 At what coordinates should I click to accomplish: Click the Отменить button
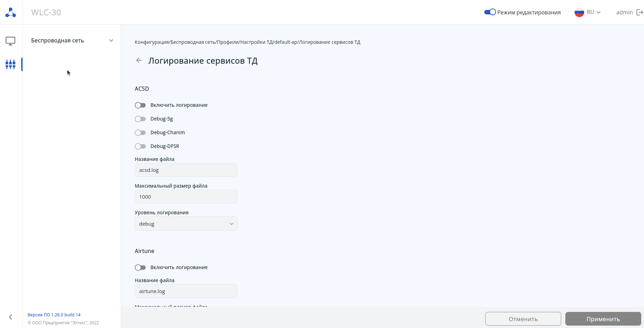[x=523, y=319]
